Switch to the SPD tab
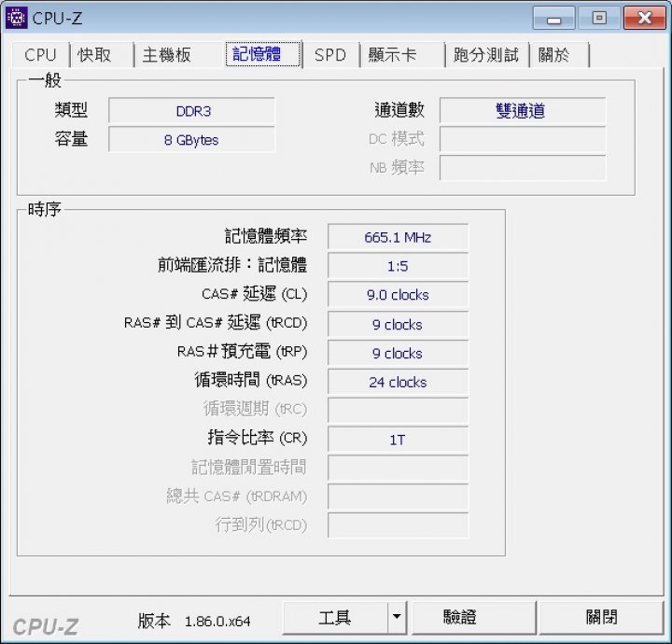Image resolution: width=672 pixels, height=644 pixels. click(x=330, y=55)
